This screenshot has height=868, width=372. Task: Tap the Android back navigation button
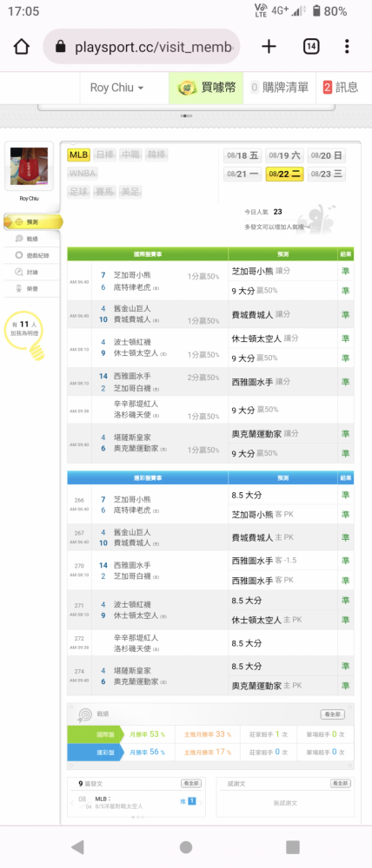point(77,847)
